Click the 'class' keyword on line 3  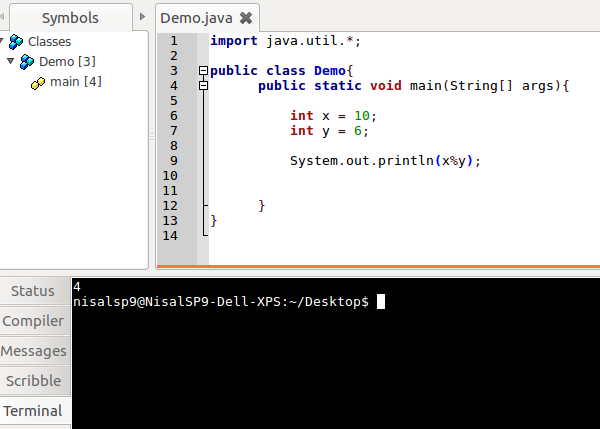click(x=286, y=71)
